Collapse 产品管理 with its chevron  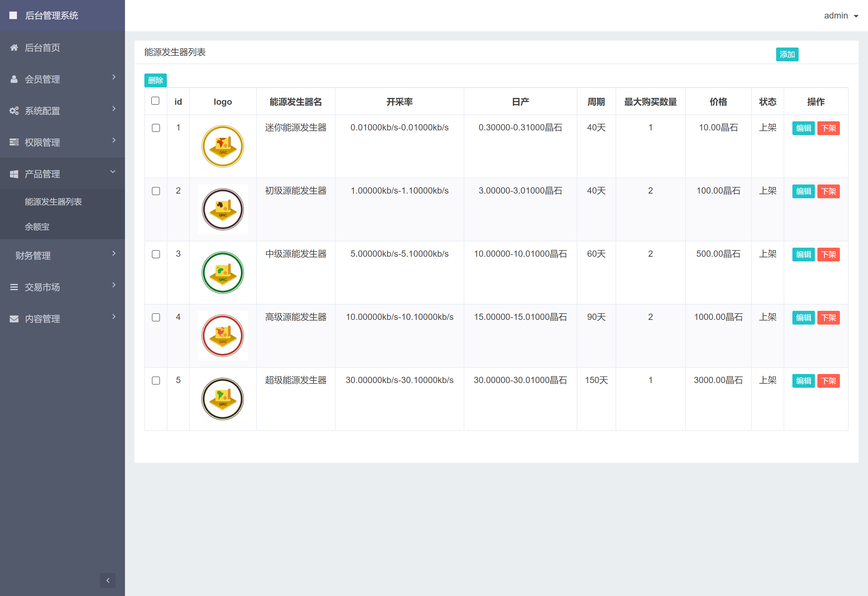coord(113,171)
